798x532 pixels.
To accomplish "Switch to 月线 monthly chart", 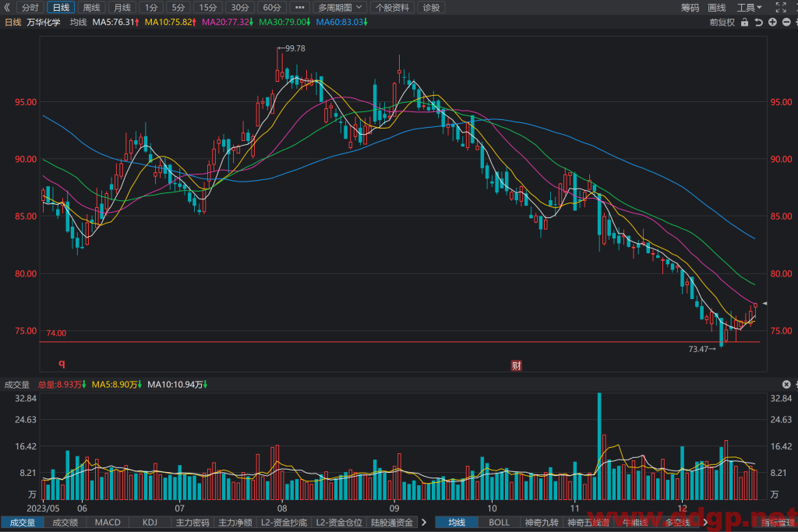I will tap(122, 8).
